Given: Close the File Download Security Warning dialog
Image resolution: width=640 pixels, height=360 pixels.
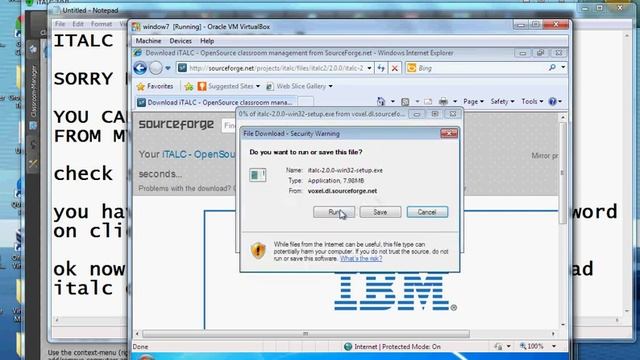Looking at the screenshot, I should coord(449,133).
